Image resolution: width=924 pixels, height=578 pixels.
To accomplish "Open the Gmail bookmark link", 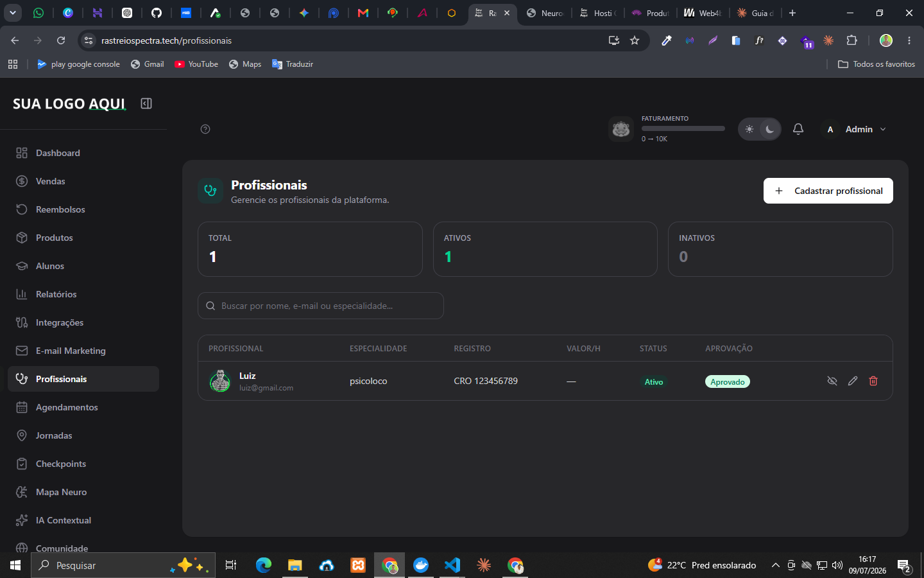I will point(147,64).
